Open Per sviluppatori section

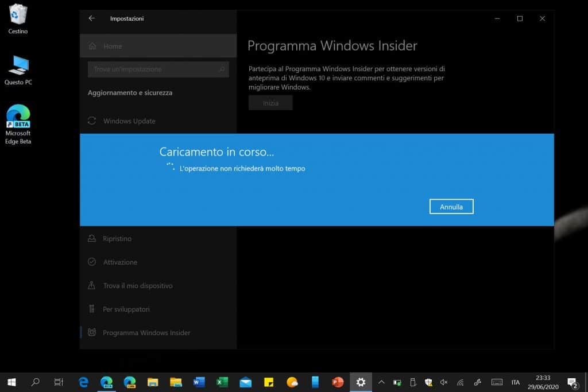click(126, 309)
